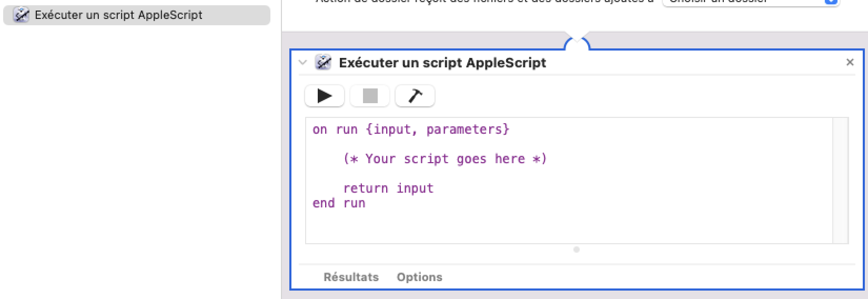Select the sidebar Exécuter un script AppleScript item
Viewport: 868px width, 299px height.
tap(118, 15)
